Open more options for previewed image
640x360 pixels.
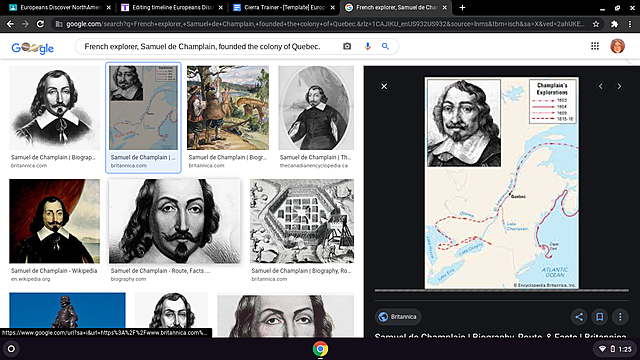[x=620, y=317]
